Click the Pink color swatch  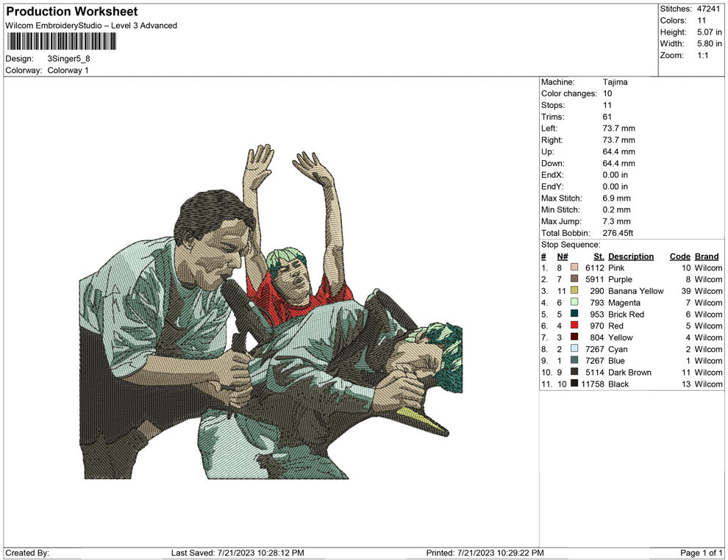point(574,268)
